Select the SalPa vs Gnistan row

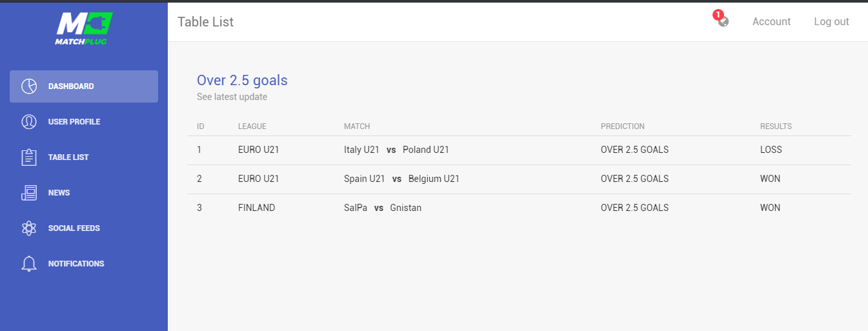519,208
